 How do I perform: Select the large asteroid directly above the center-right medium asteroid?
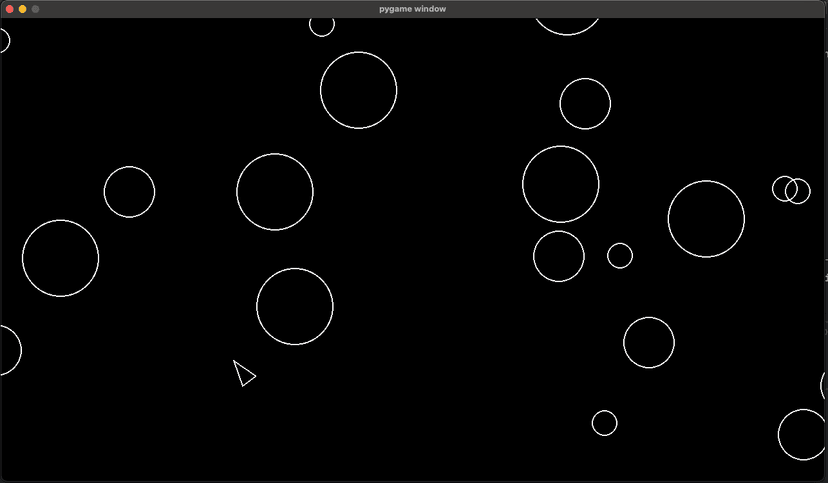[x=561, y=184]
